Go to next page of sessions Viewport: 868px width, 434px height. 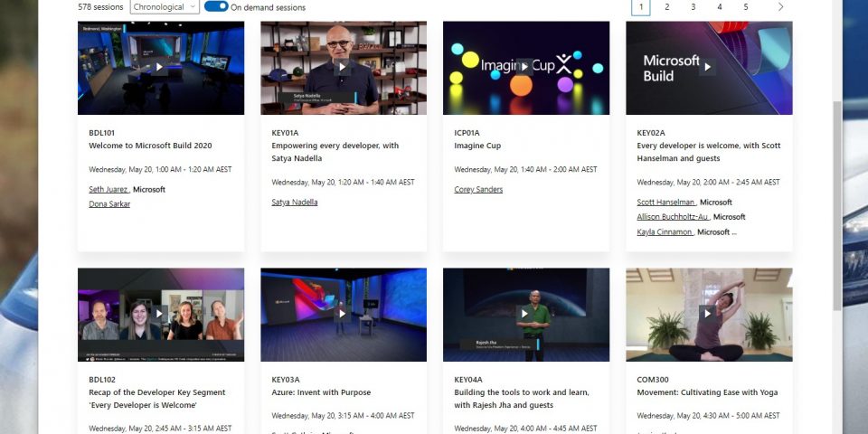[780, 6]
